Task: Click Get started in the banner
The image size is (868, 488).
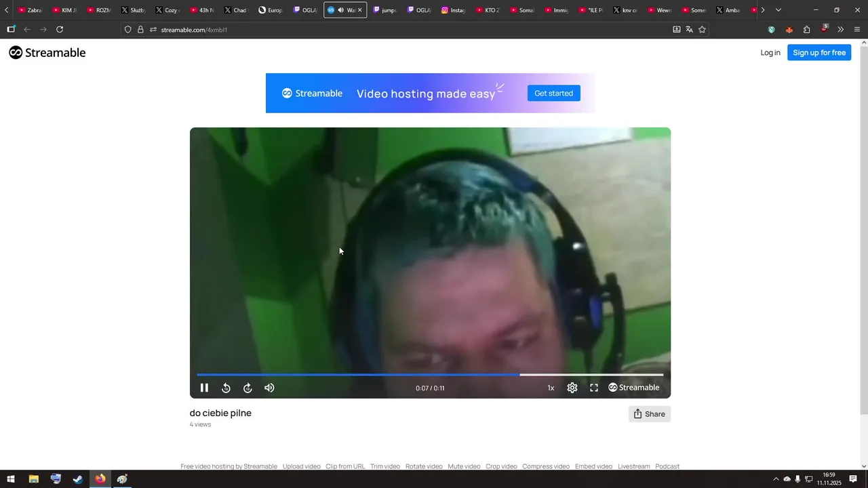Action: click(554, 94)
